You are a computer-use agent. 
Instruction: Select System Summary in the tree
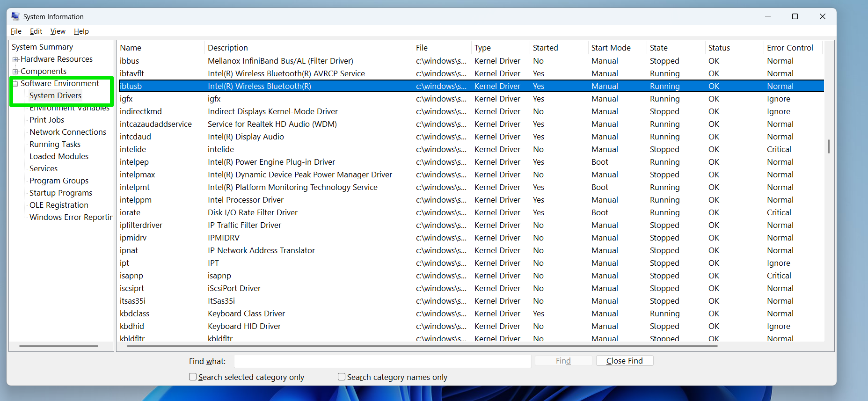[42, 47]
